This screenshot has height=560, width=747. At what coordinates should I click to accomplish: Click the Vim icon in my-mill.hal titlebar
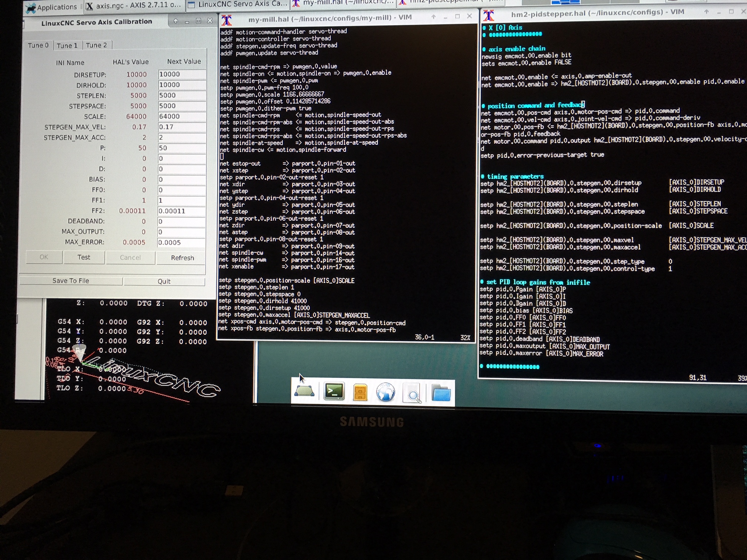pyautogui.click(x=226, y=20)
